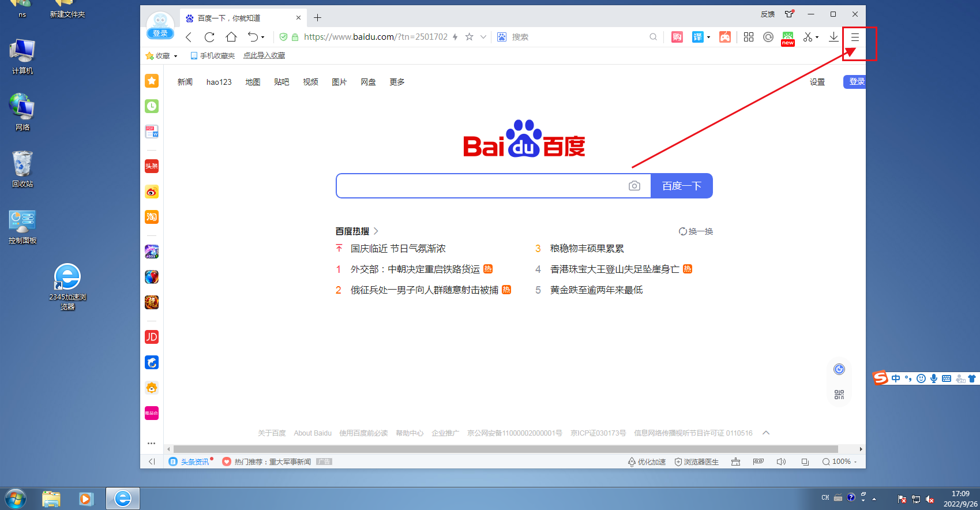
Task: Open the shopping (购) toolbar icon
Action: click(x=677, y=37)
